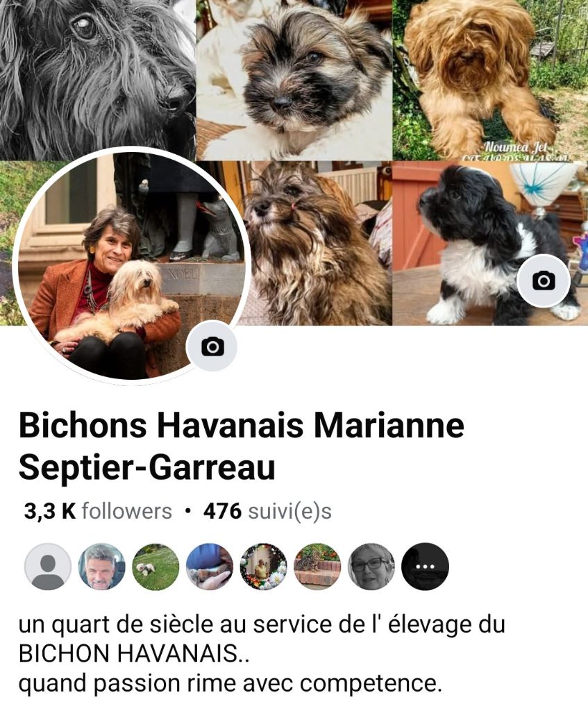Open the brown dog with hair clip photo
Image resolution: width=588 pixels, height=711 pixels.
317,244
